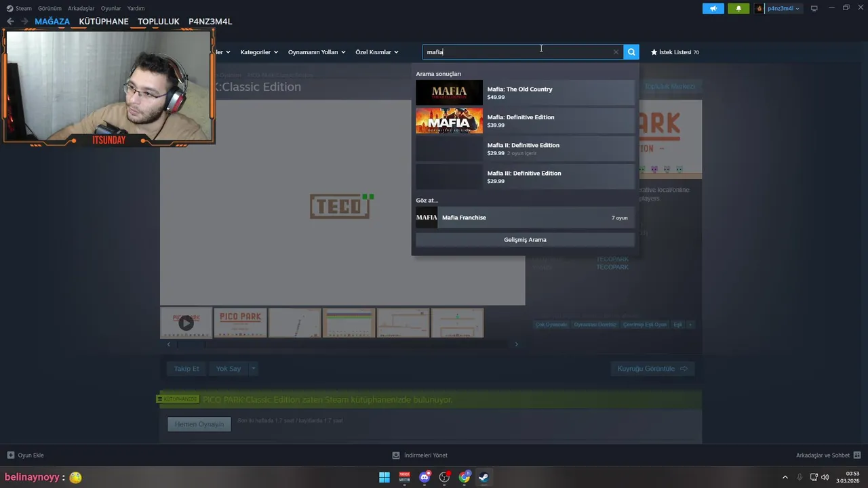The image size is (868, 488).
Task: Click the volume speaker tray icon
Action: [825, 477]
